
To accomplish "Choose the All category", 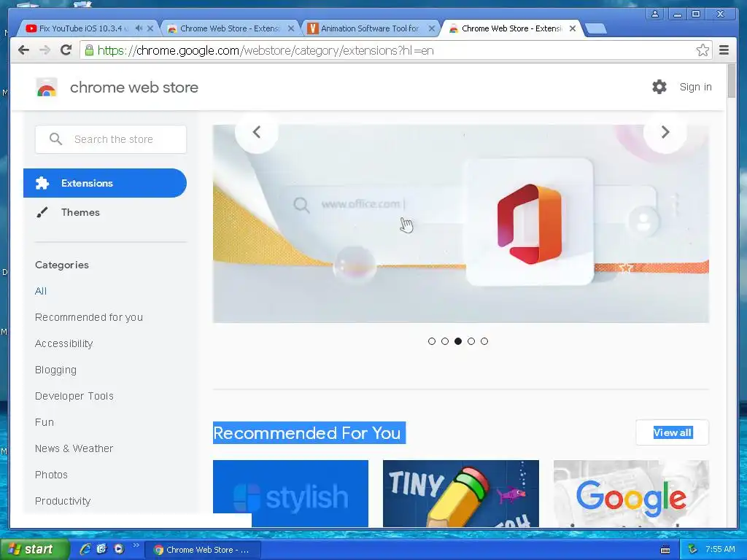I will point(41,291).
